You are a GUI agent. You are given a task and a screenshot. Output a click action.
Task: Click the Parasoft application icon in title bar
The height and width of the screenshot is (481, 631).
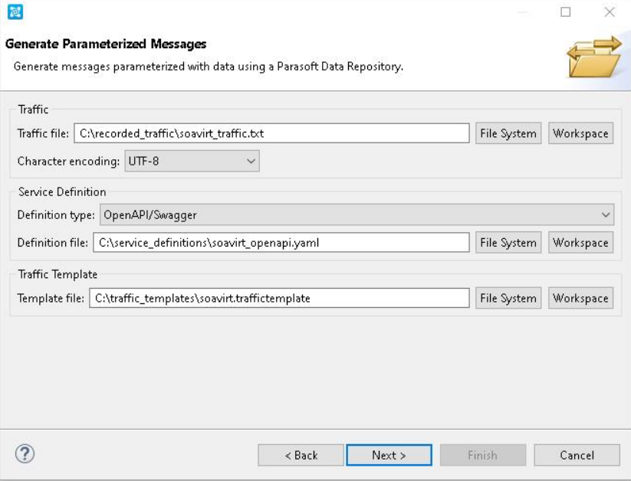[15, 12]
